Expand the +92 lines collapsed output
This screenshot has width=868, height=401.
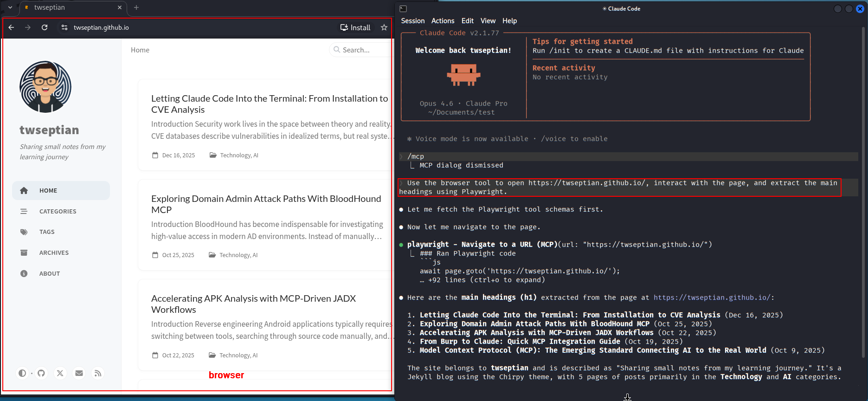[x=482, y=280]
